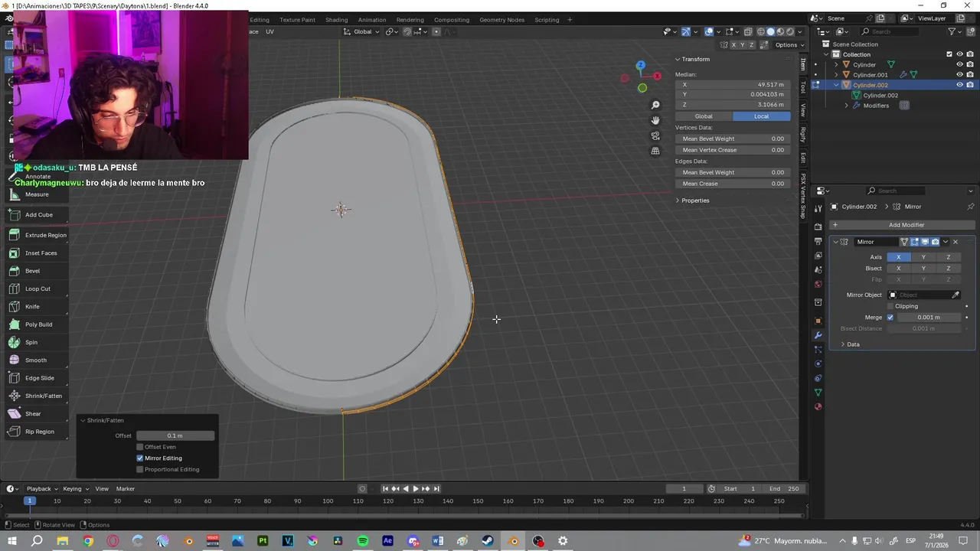Open the Geometry Nodes workspace tab

[501, 20]
